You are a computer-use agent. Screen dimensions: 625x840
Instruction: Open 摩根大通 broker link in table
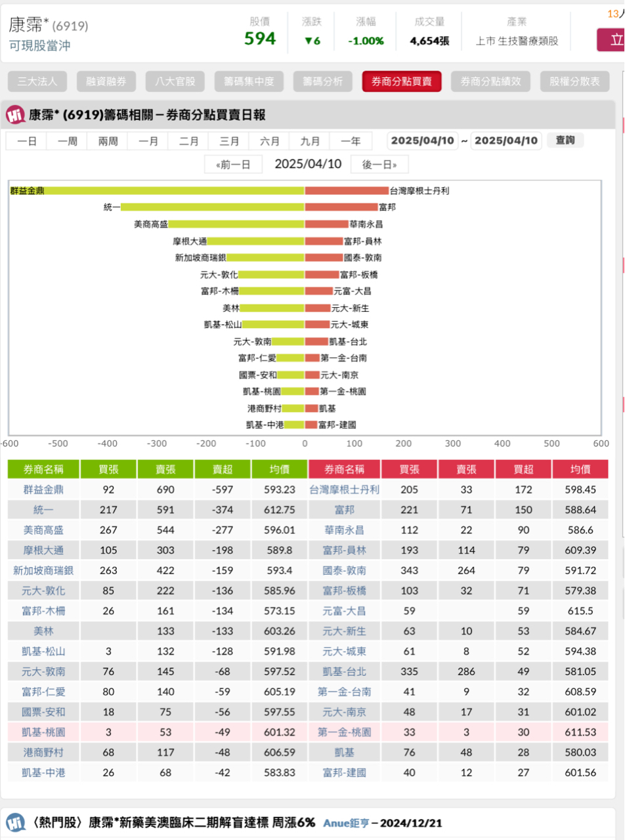43,551
